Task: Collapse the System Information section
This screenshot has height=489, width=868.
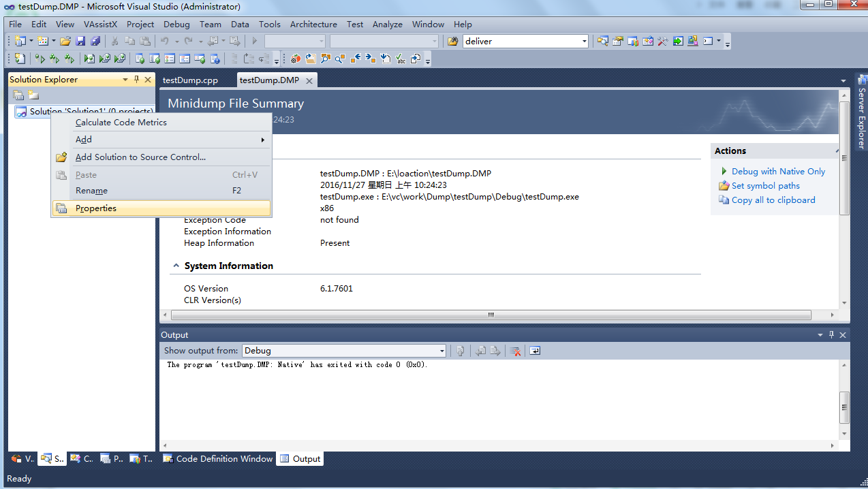Action: coord(176,266)
